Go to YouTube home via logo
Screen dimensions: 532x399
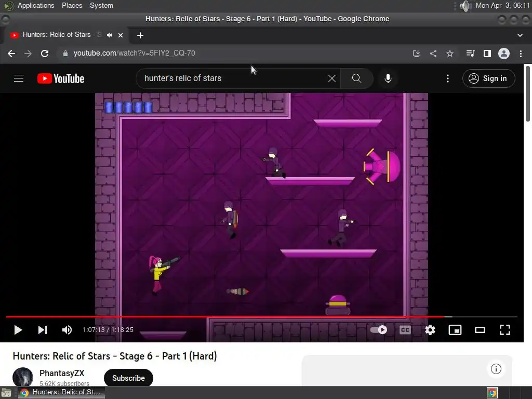pyautogui.click(x=61, y=78)
